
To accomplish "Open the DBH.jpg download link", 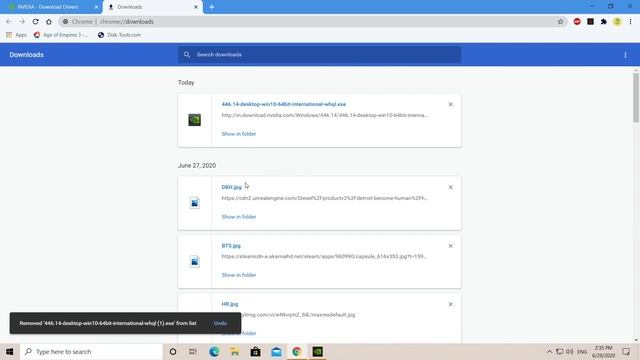I will (x=231, y=187).
